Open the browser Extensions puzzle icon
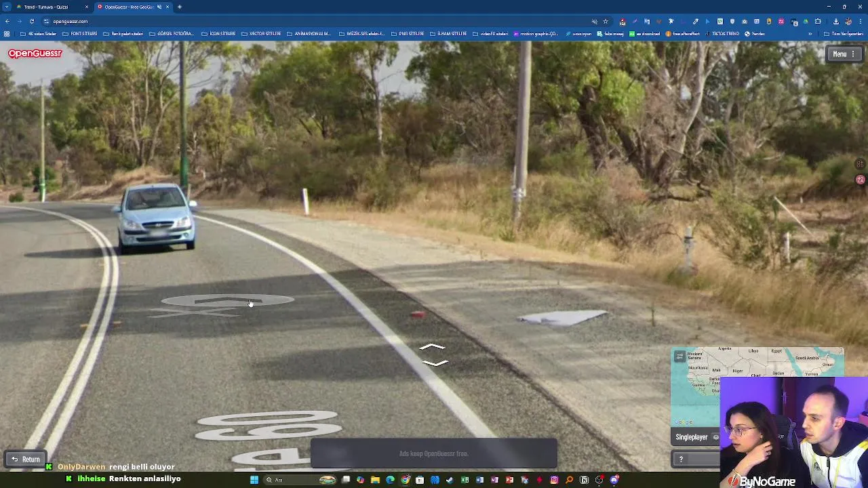This screenshot has height=488, width=868. (817, 22)
